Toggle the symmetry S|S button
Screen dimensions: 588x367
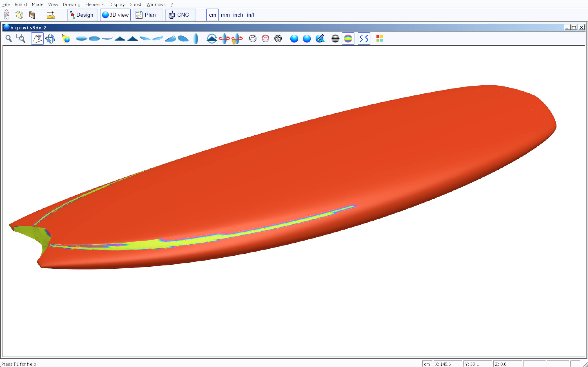pyautogui.click(x=364, y=39)
